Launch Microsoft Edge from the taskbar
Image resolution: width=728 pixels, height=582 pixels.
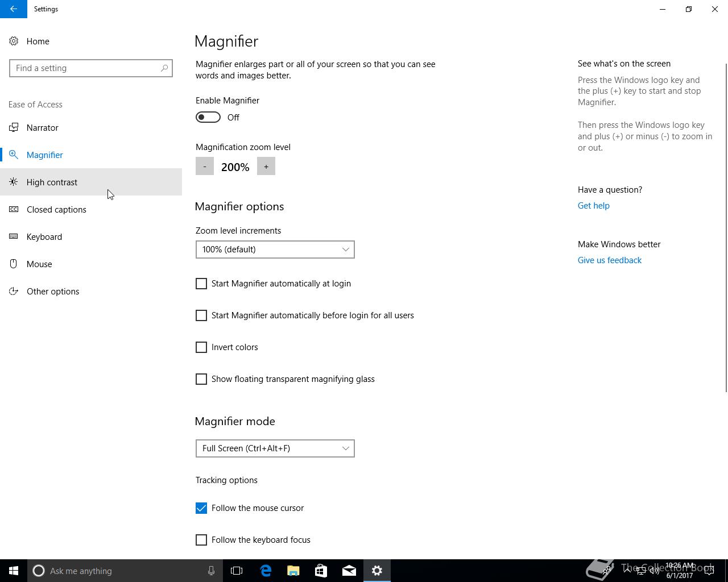coord(266,571)
